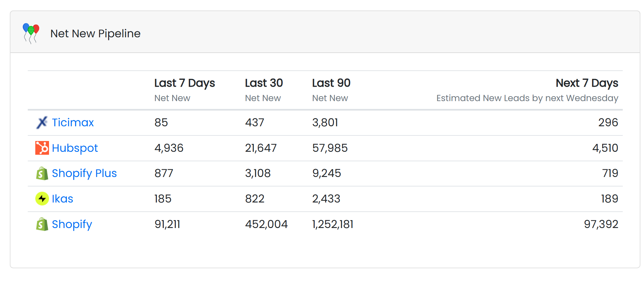Follow the Shopify Plus link

(84, 173)
